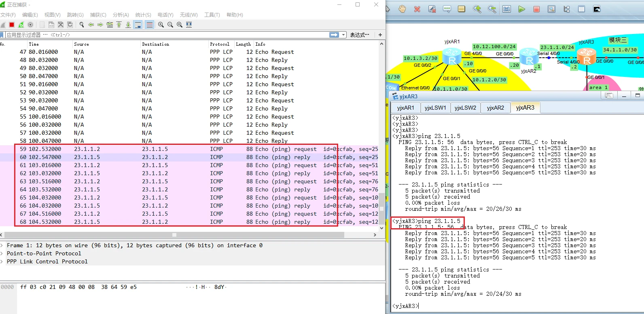644x314 pixels.
Task: Expand PPP Link Control Protocol details
Action: 2,261
